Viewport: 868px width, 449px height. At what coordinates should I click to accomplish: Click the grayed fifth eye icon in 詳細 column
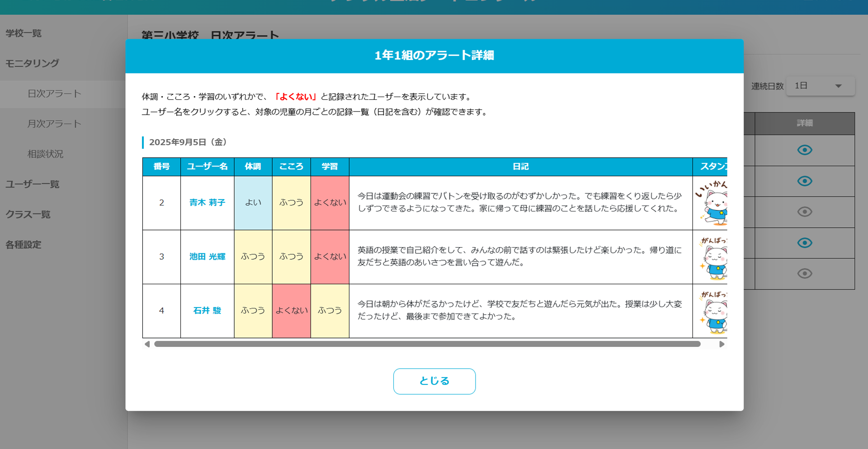(804, 274)
